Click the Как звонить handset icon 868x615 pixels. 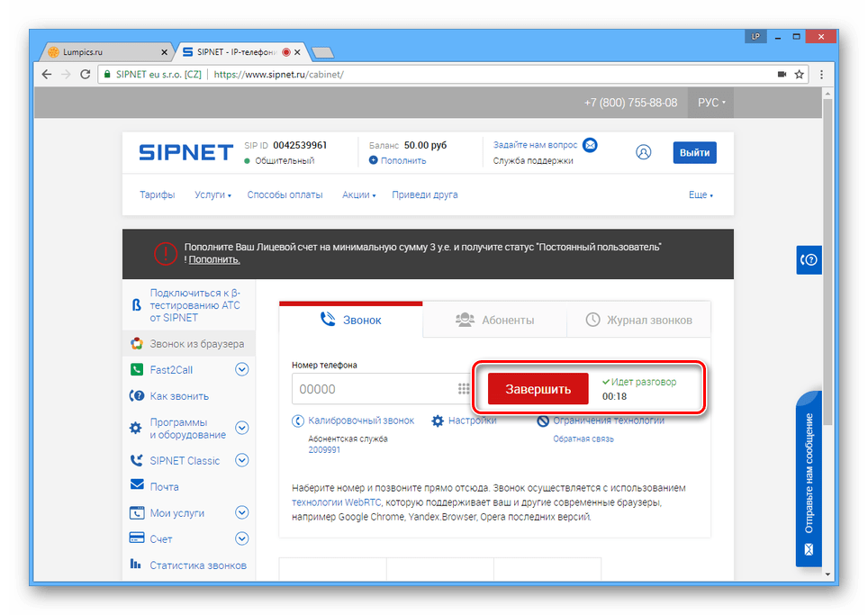(x=137, y=396)
